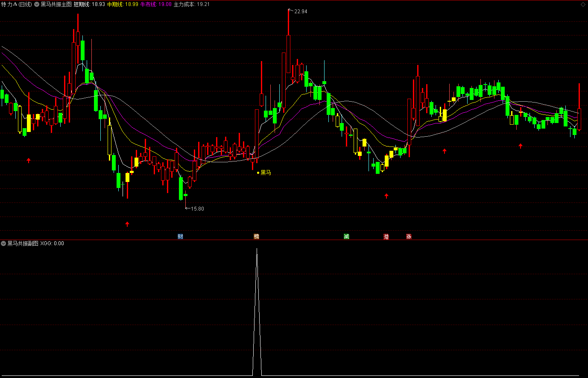588x378 pixels.
Task: Click the 黑马共振主图 indicator name
Action: 56,4
